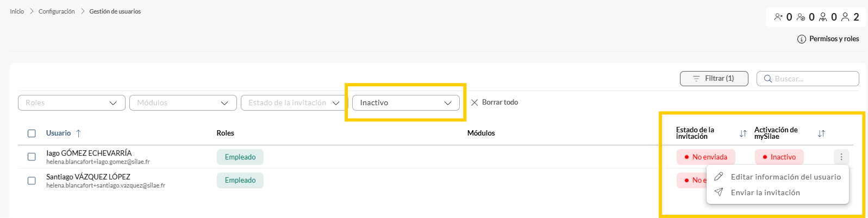Open the three-dot actions menu for Iago

841,157
